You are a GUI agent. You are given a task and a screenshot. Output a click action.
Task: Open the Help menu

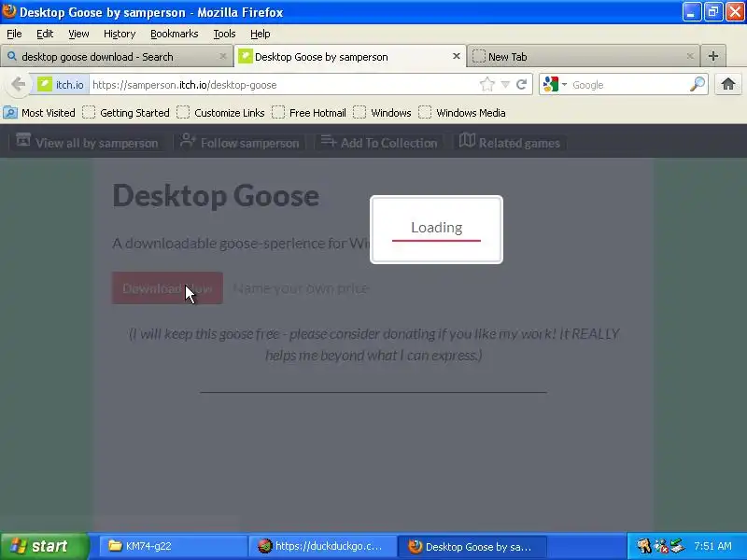pyautogui.click(x=261, y=34)
